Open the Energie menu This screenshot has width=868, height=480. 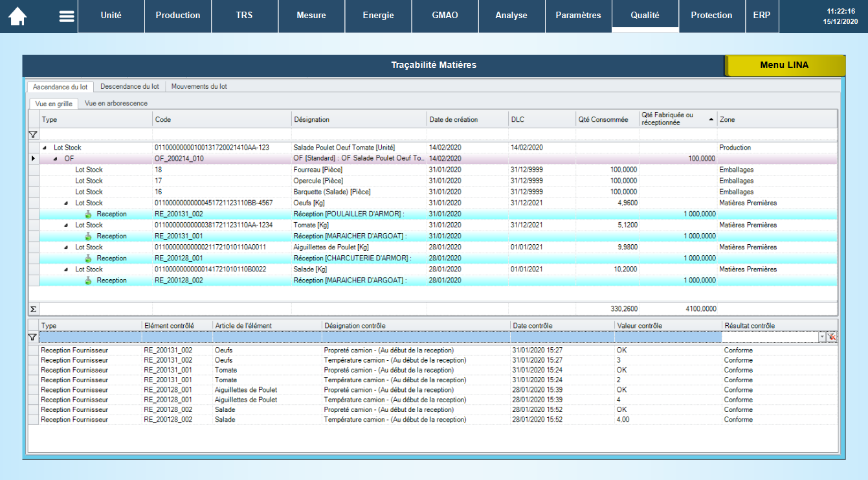(x=378, y=16)
